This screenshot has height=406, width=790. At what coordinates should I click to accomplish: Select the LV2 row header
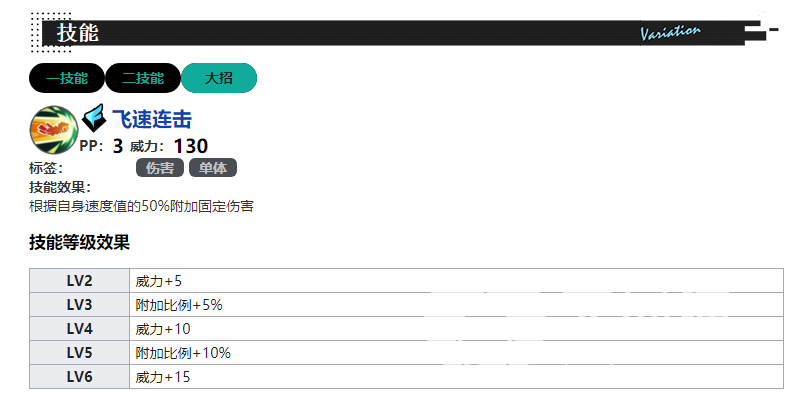pyautogui.click(x=79, y=281)
